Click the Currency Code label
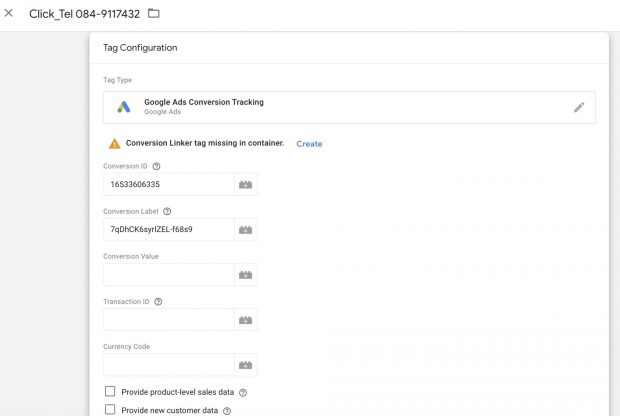Viewport: 620px width, 416px height. point(127,346)
